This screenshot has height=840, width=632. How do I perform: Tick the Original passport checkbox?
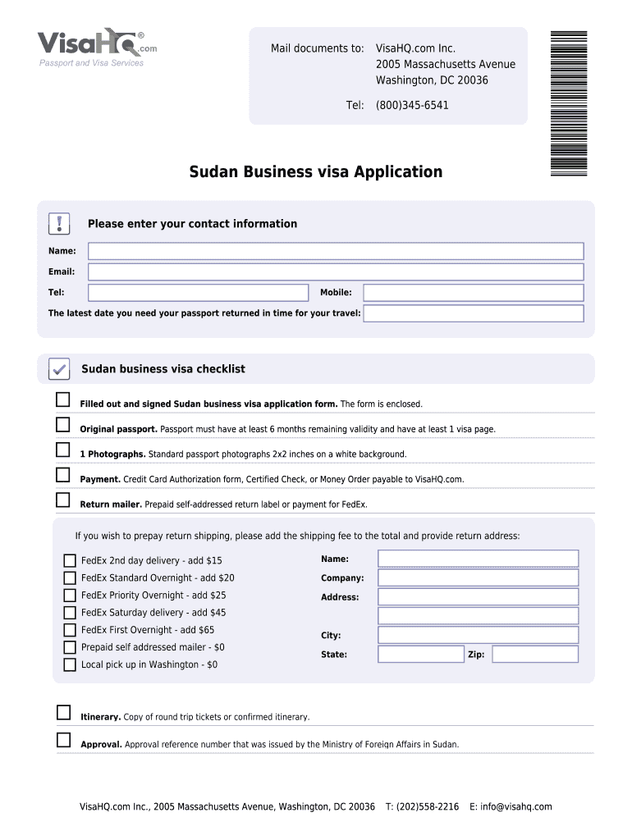tap(63, 425)
